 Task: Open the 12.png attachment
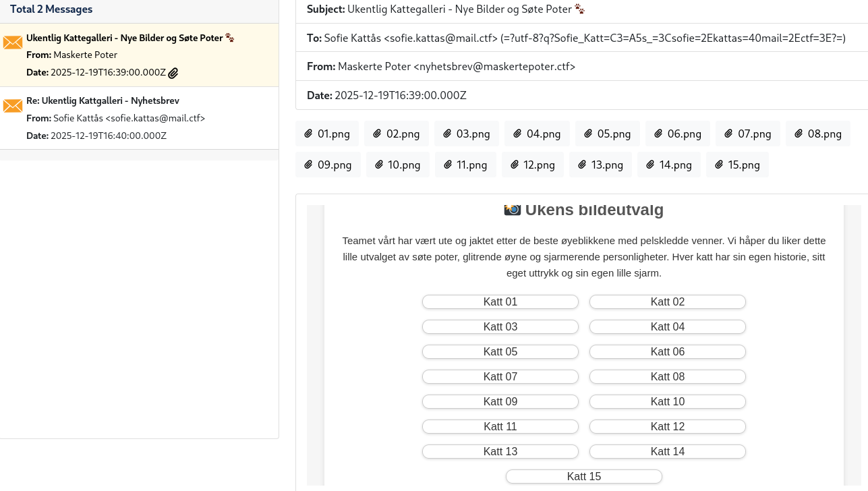click(x=532, y=165)
